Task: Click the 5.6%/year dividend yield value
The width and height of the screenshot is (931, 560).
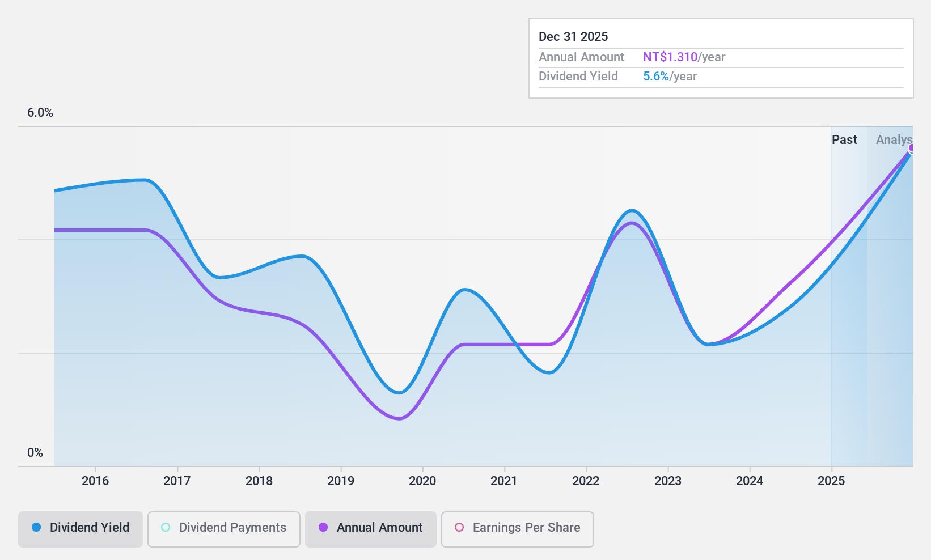Action: pyautogui.click(x=670, y=76)
